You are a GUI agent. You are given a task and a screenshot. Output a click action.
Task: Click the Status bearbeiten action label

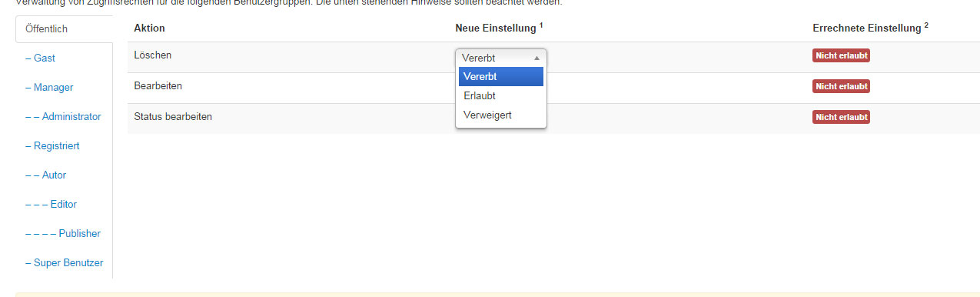173,116
